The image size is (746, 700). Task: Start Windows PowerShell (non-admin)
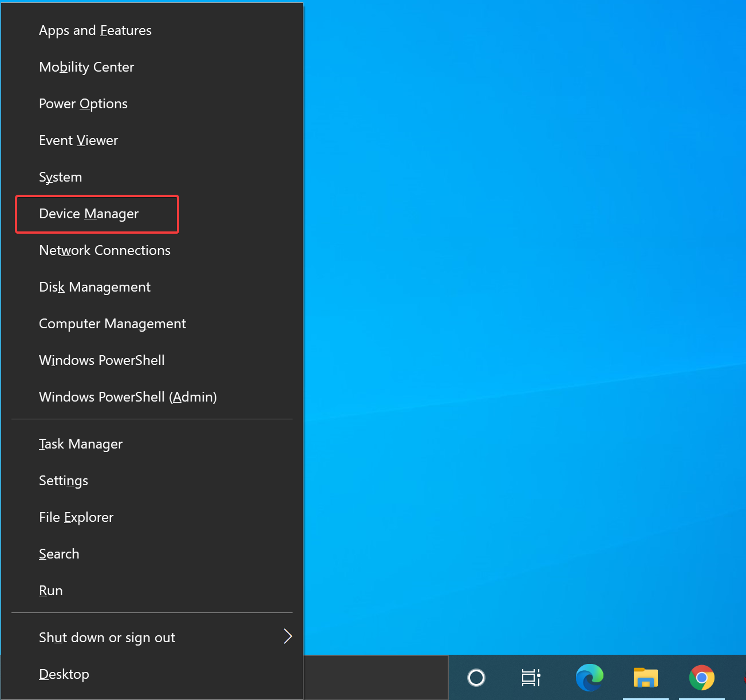pyautogui.click(x=152, y=360)
